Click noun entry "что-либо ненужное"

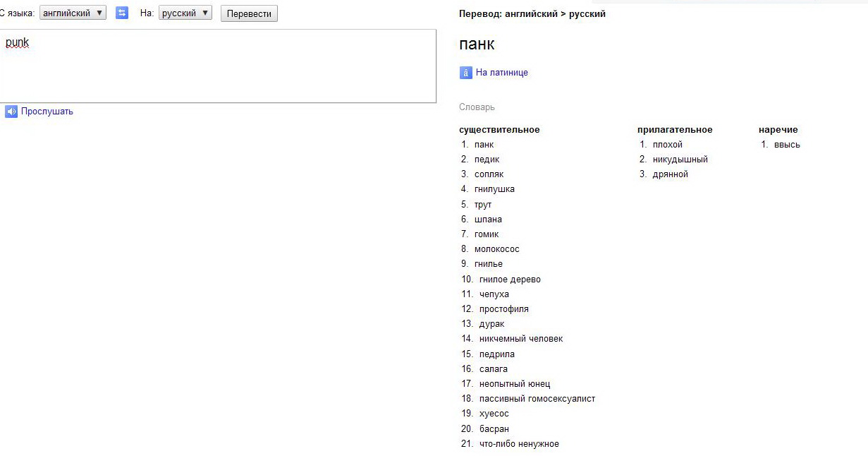(x=519, y=444)
